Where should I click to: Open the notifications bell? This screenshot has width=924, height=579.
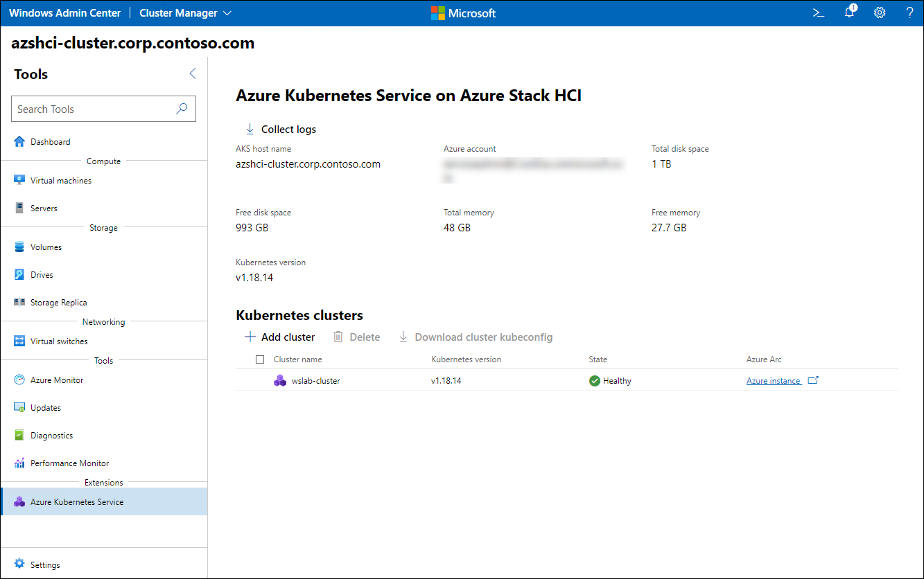click(x=849, y=12)
